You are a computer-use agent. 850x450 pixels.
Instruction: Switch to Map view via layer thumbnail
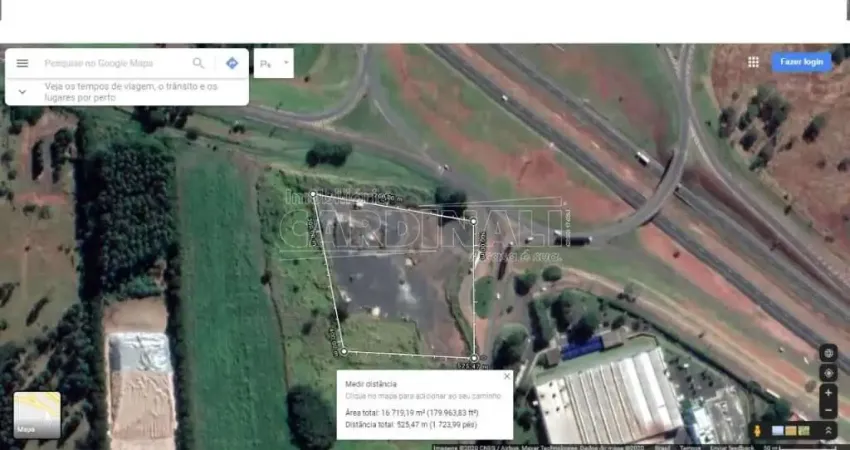(37, 415)
